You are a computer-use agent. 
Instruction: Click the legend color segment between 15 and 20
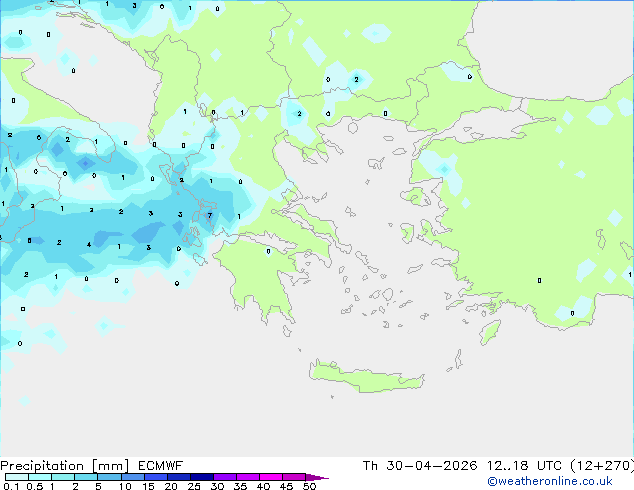(x=155, y=477)
